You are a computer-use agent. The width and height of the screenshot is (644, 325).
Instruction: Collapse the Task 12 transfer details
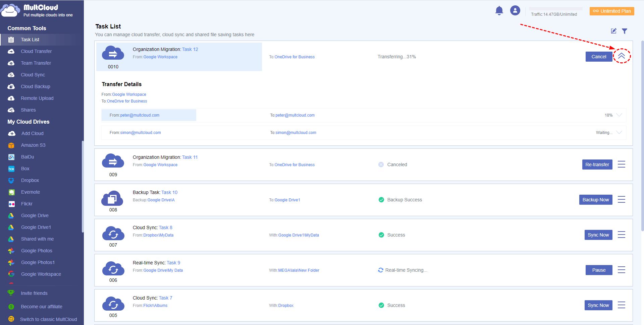pos(621,56)
